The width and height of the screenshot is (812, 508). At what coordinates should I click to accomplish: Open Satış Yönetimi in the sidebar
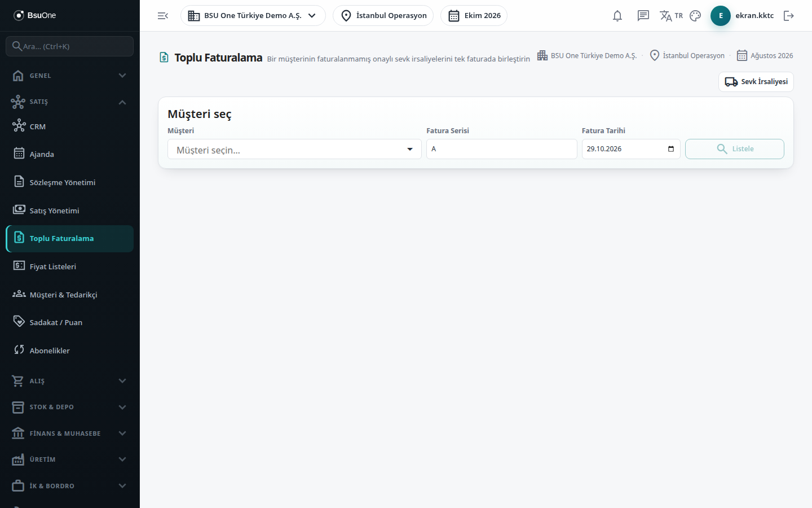click(x=70, y=211)
